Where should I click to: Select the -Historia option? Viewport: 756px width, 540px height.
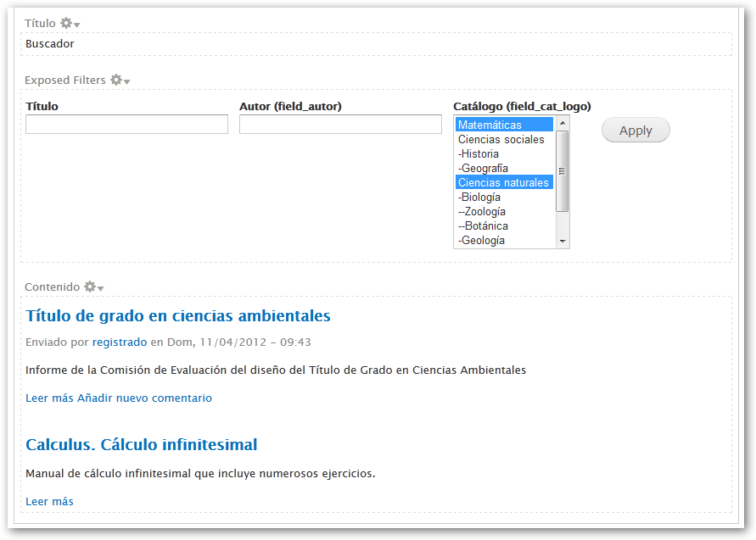[504, 153]
